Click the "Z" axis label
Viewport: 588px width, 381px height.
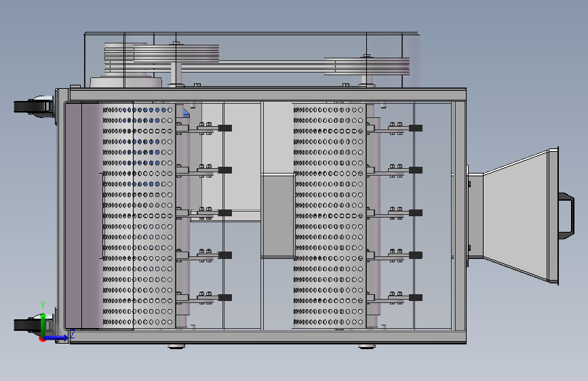click(73, 334)
